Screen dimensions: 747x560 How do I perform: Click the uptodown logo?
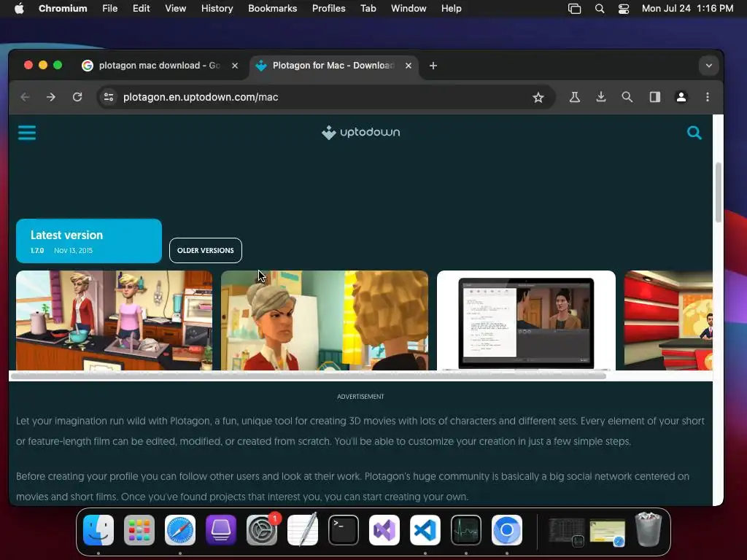(360, 133)
